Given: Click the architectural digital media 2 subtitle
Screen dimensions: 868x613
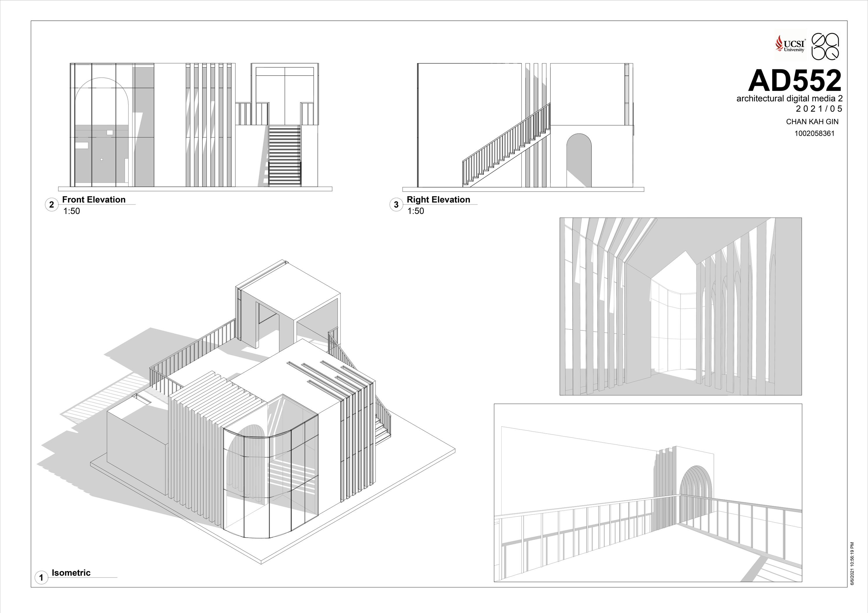Looking at the screenshot, I should click(789, 99).
